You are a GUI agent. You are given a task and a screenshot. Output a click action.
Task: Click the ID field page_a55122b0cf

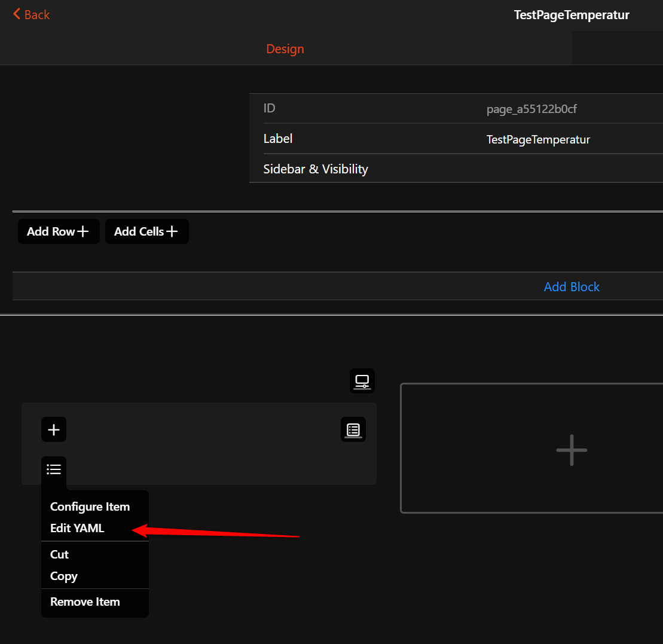531,109
